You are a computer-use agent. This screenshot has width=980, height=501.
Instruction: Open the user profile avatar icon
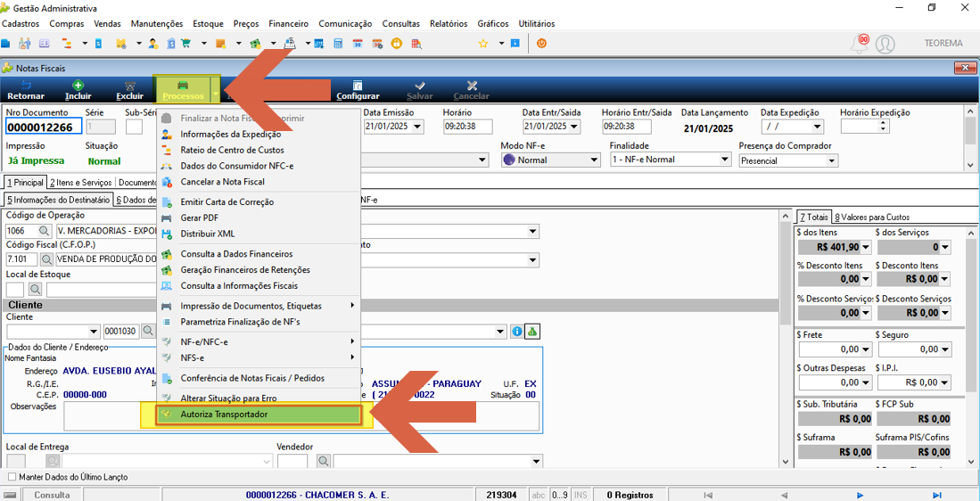coord(885,44)
